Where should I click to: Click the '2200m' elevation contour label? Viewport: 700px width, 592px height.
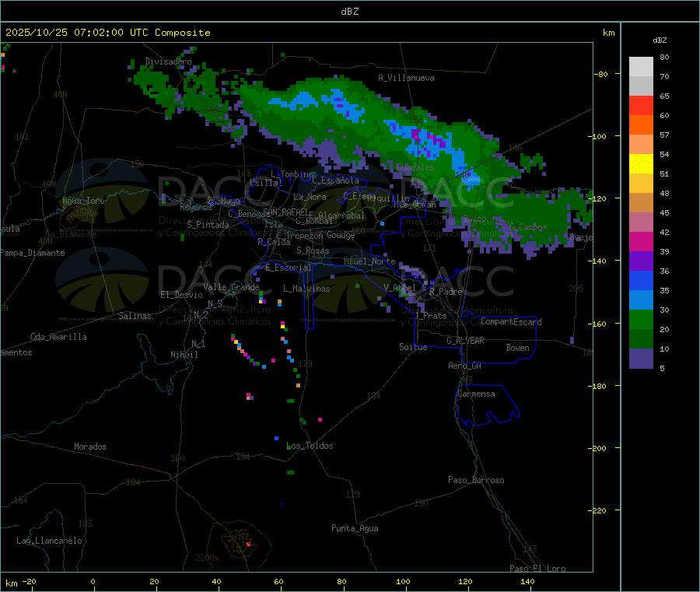[207, 558]
